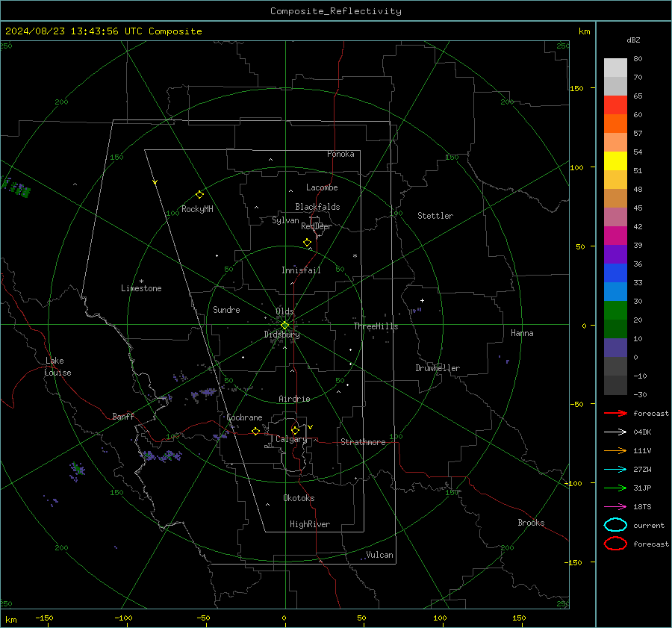Click the Vulcan town label
Viewport: 672px width, 628px height.
(x=379, y=555)
